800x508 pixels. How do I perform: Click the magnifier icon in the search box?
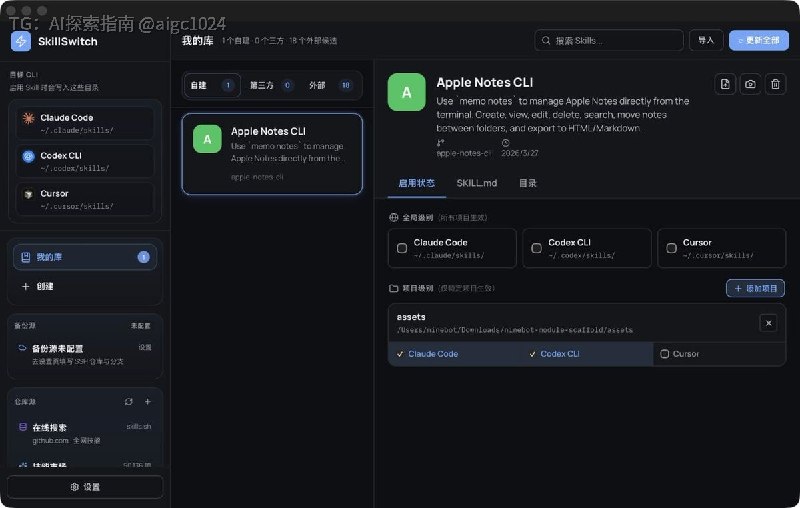pyautogui.click(x=546, y=40)
